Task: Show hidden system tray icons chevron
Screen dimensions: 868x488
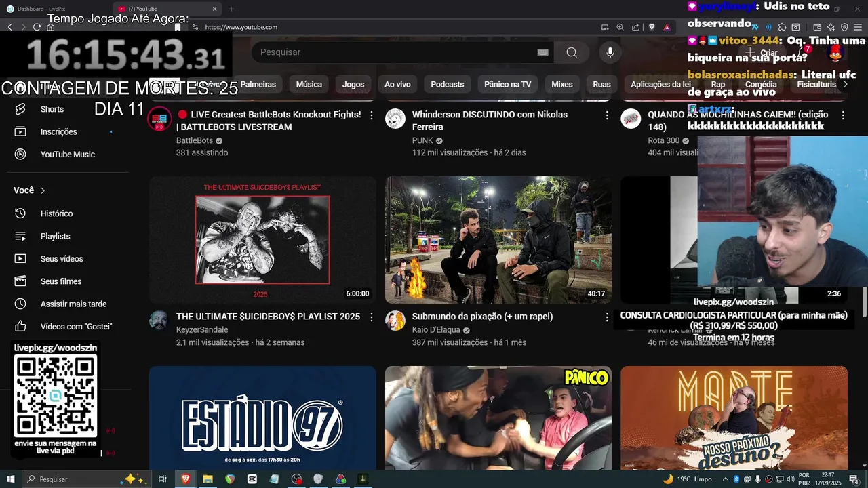Action: coord(726,479)
